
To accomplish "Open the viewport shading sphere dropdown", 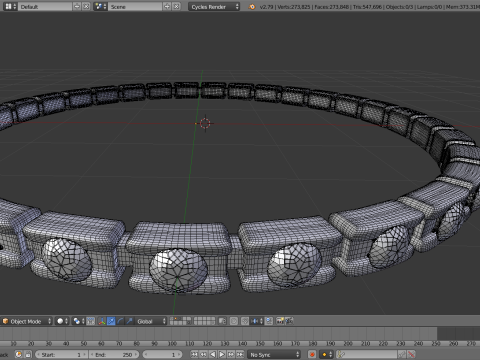I will (62, 321).
